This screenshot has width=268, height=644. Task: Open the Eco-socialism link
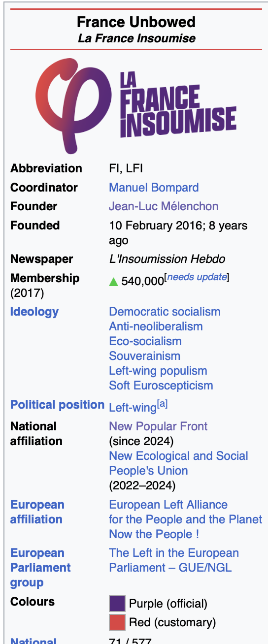[x=145, y=341]
